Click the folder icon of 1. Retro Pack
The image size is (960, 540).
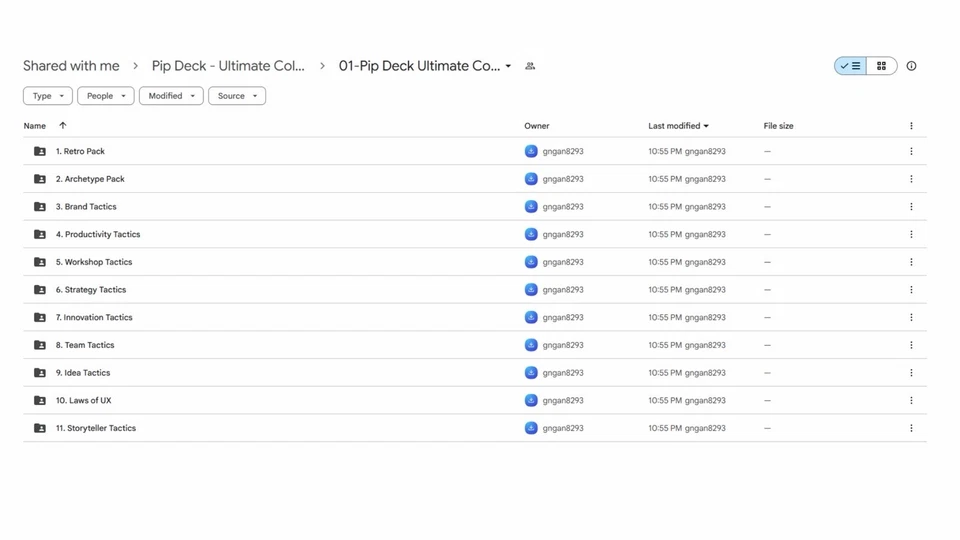coord(40,151)
